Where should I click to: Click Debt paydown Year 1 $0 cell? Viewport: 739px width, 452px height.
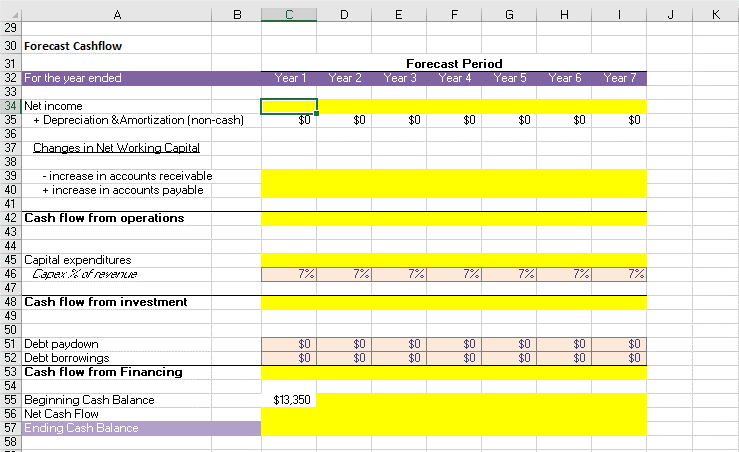pyautogui.click(x=289, y=344)
